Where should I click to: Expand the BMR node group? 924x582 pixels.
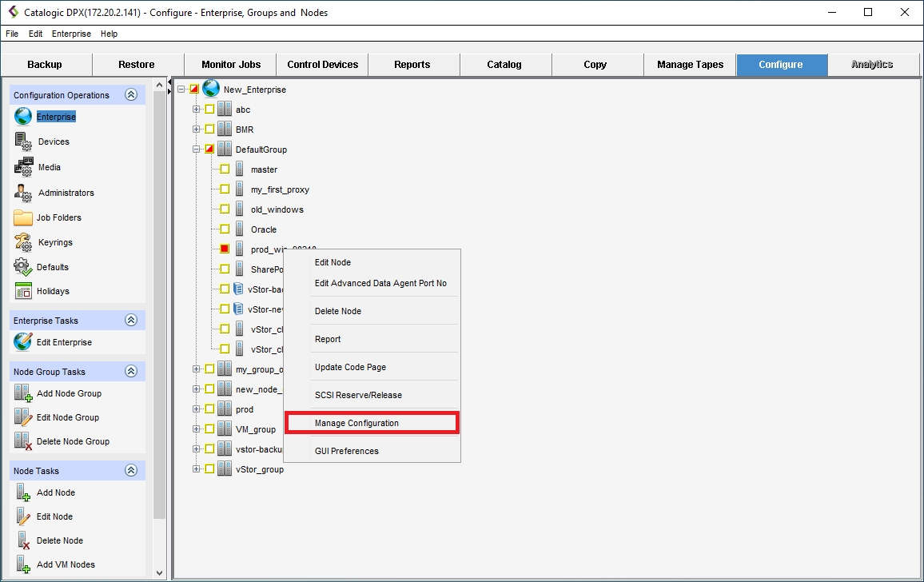(197, 130)
